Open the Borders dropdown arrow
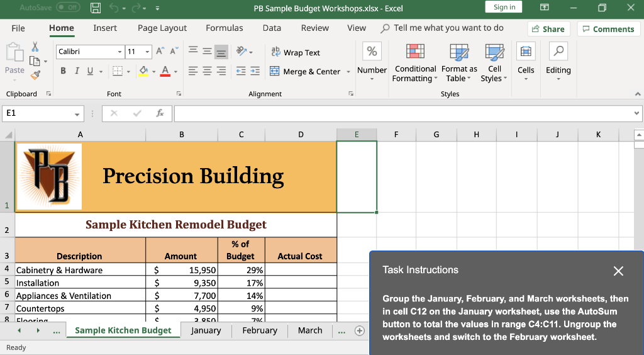644x355 pixels. tap(128, 72)
